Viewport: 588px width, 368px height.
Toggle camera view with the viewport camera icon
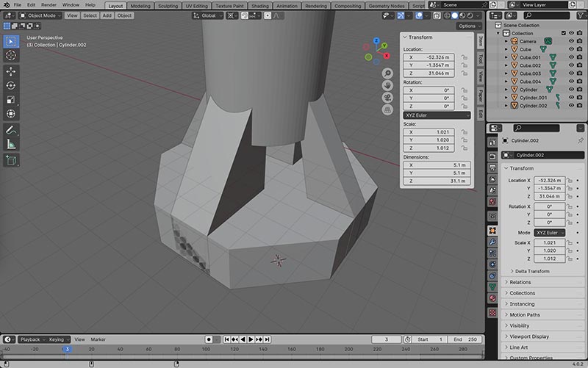tap(387, 98)
